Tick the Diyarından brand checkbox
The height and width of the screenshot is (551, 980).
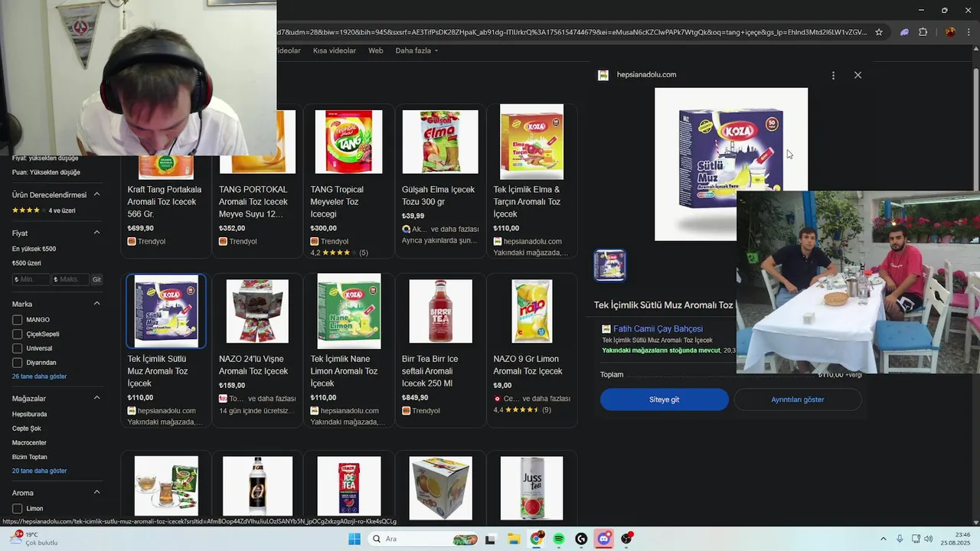(18, 362)
